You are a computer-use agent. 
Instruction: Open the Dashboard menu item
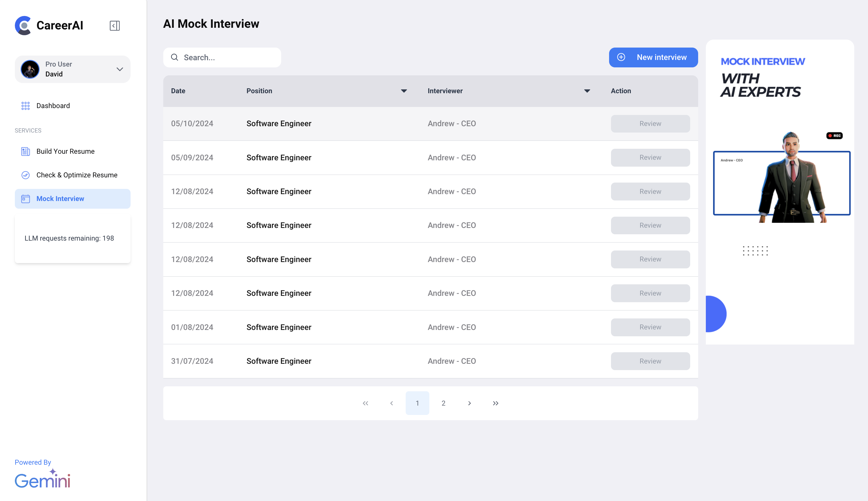tap(53, 106)
